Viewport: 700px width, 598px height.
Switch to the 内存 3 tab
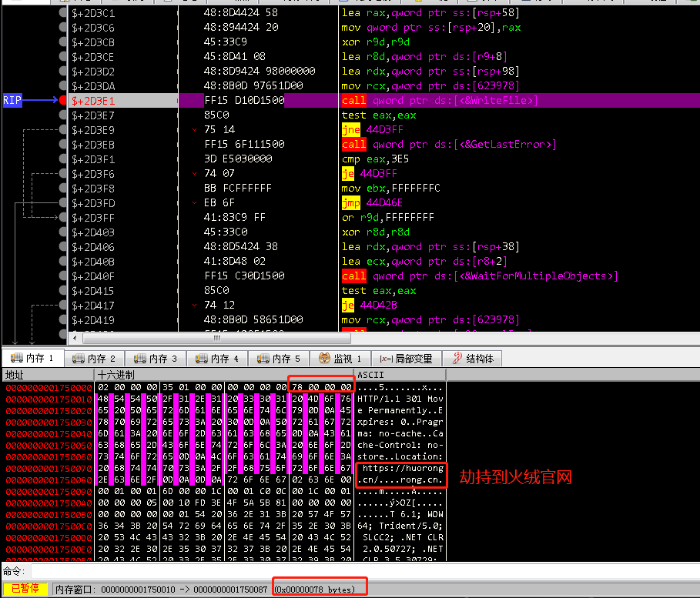163,359
